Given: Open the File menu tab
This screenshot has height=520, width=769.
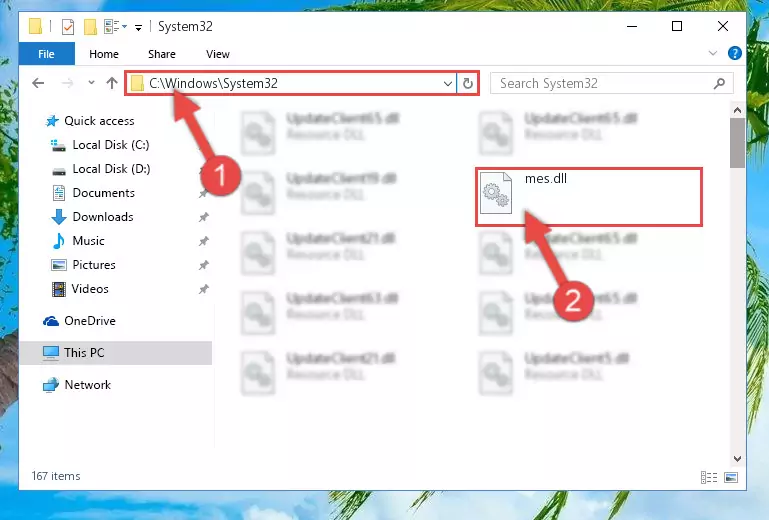Looking at the screenshot, I should 47,54.
